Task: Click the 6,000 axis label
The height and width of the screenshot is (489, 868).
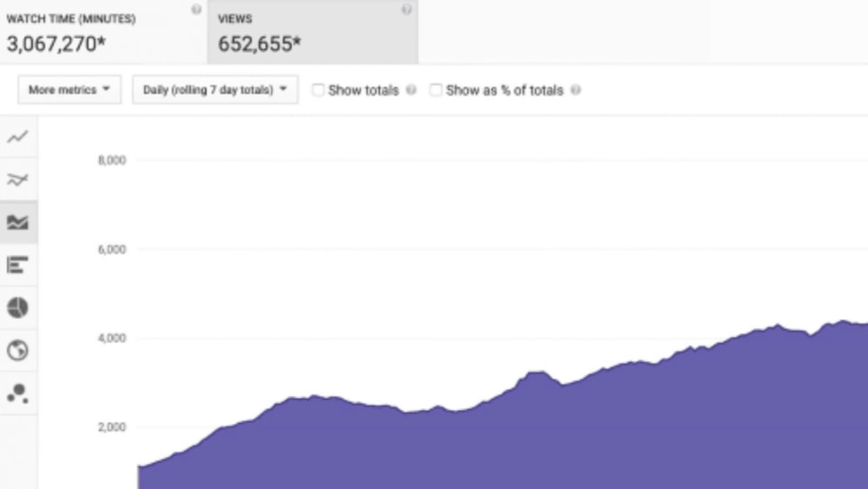Action: click(112, 250)
